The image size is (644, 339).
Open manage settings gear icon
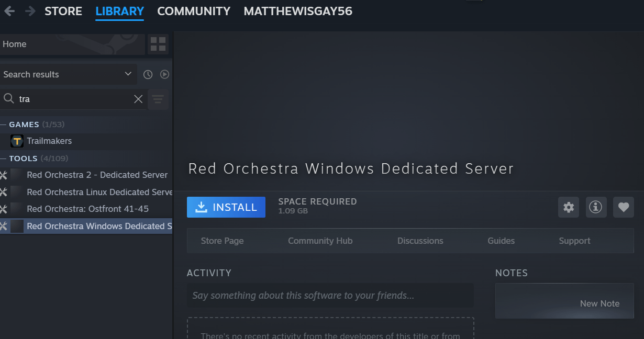coord(569,207)
